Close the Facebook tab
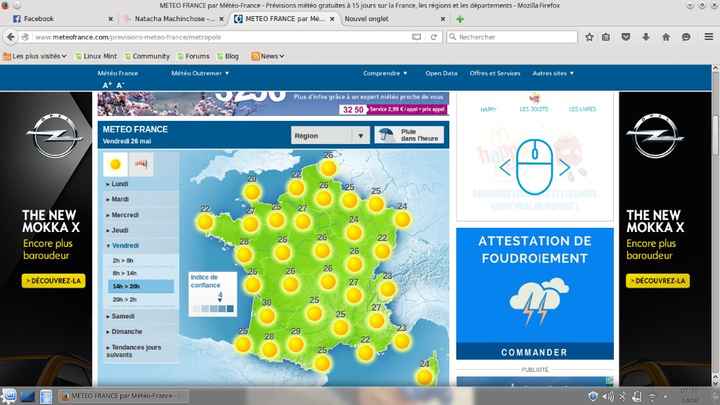This screenshot has width=720, height=405. 110,19
